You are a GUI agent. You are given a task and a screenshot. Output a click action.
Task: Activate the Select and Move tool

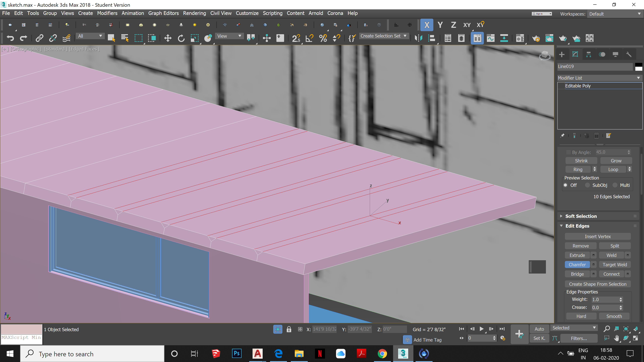pos(168,38)
